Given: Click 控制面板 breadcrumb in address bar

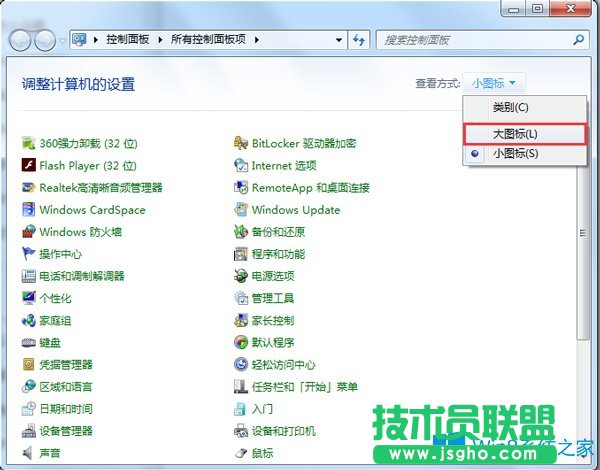Looking at the screenshot, I should [127, 39].
